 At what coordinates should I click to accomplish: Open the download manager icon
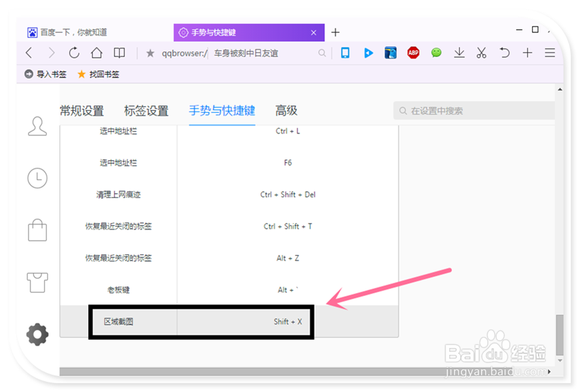click(x=459, y=53)
